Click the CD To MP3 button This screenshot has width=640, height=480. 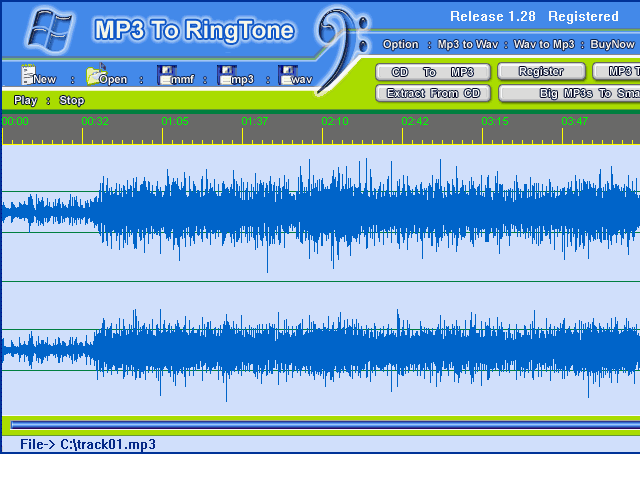coord(433,72)
